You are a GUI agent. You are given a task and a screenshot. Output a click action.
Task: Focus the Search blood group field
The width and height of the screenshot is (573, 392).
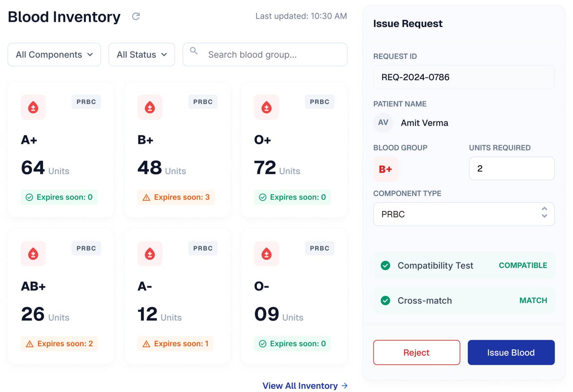pyautogui.click(x=265, y=54)
